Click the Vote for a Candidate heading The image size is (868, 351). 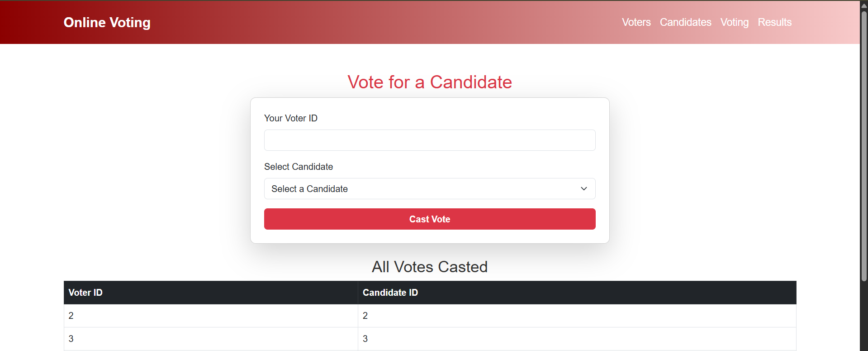(430, 82)
